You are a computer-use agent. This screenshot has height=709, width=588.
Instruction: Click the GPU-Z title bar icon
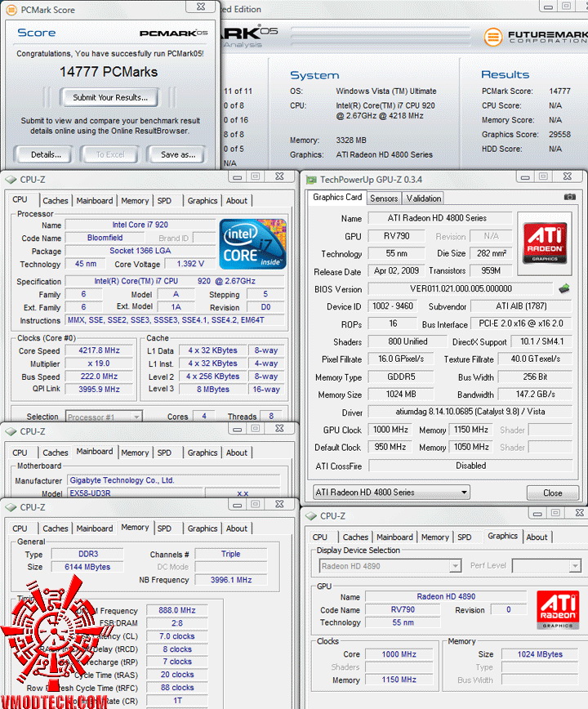pyautogui.click(x=311, y=180)
